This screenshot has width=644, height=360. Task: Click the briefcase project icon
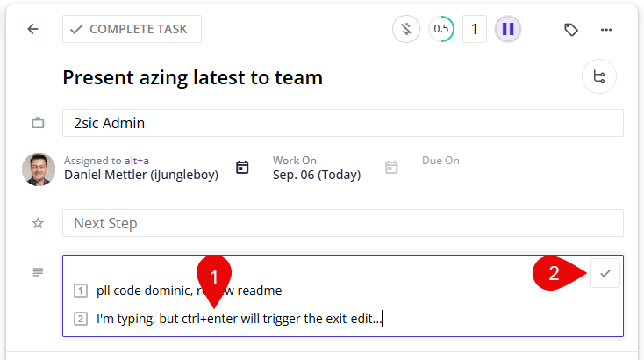click(38, 124)
